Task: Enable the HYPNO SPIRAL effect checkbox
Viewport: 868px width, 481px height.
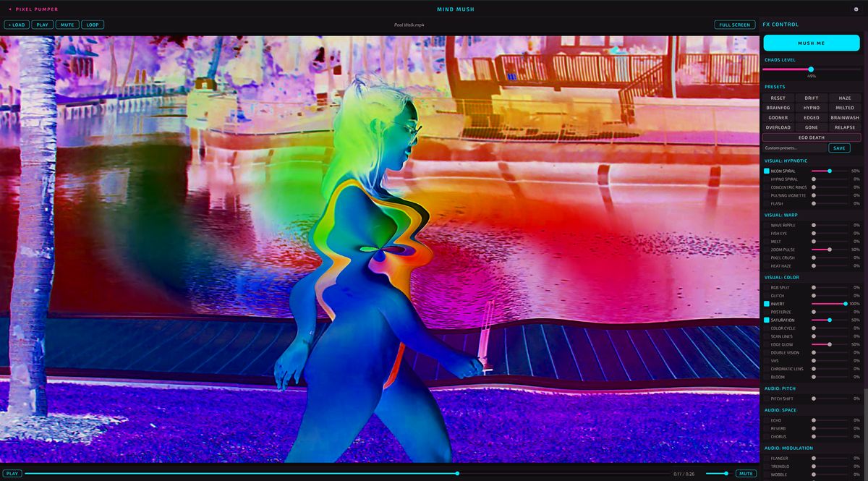Action: (765, 177)
